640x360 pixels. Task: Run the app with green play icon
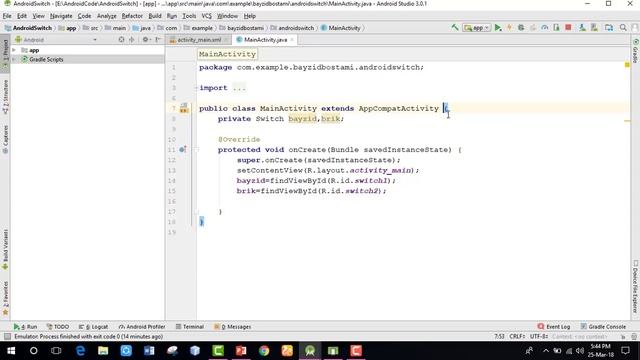(498, 28)
